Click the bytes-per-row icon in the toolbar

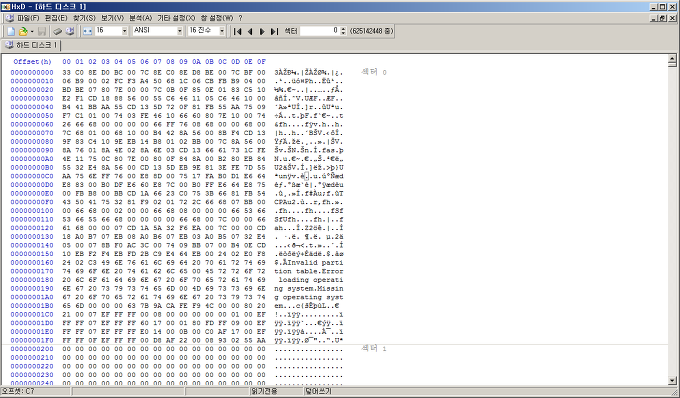pos(88,31)
